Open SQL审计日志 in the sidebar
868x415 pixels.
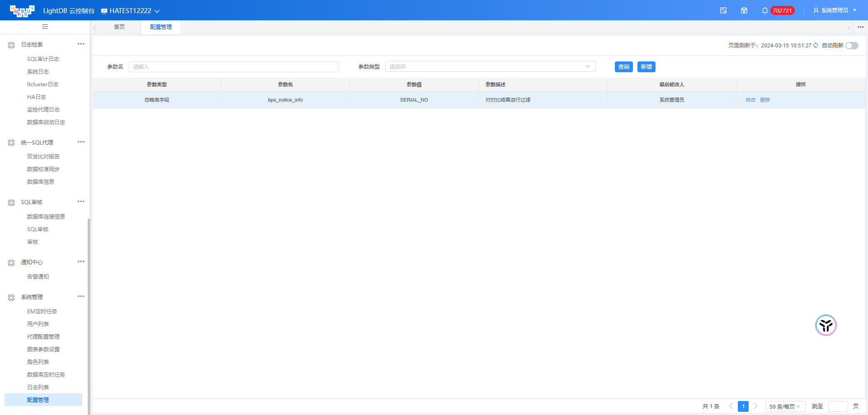tap(43, 59)
